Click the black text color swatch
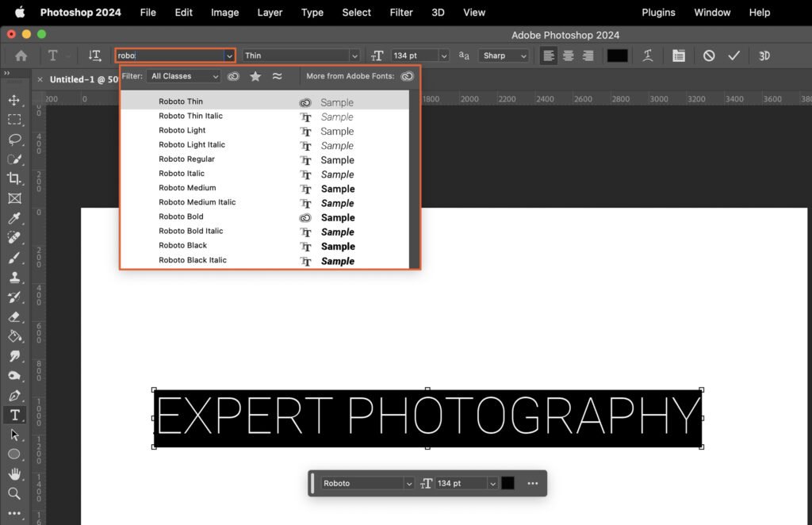Image resolution: width=812 pixels, height=525 pixels. tap(617, 56)
